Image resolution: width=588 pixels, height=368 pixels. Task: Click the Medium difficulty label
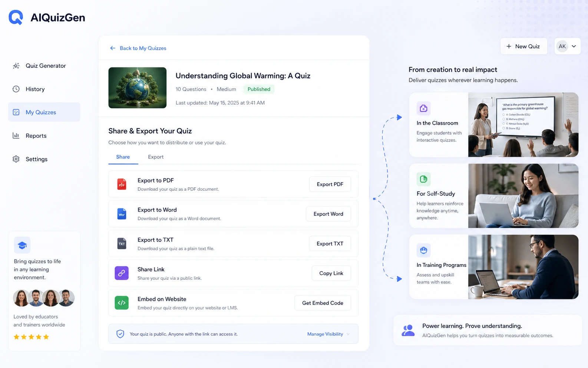tap(227, 89)
